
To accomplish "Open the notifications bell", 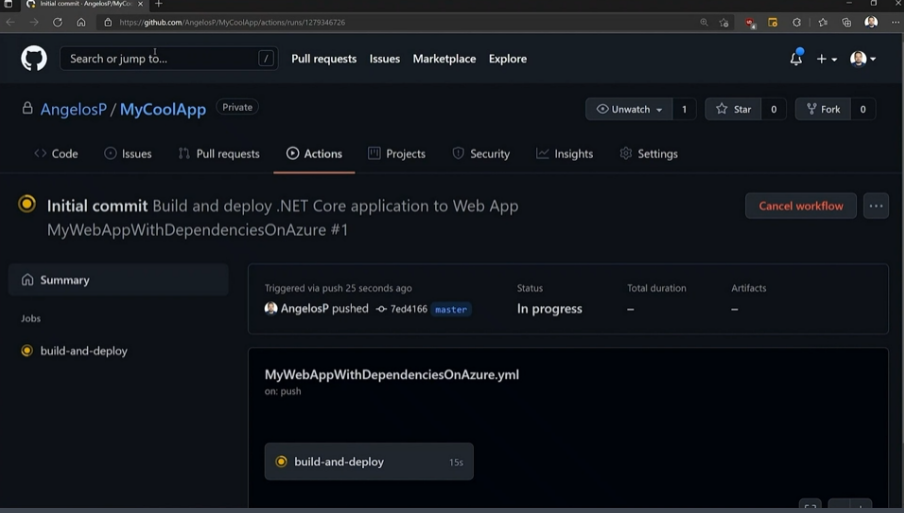I will tap(796, 59).
